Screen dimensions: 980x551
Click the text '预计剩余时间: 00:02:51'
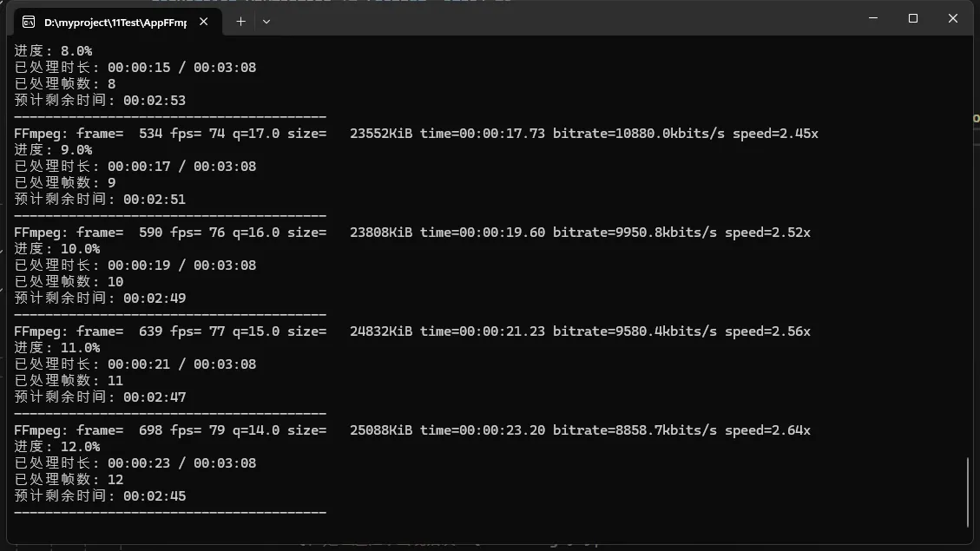[x=100, y=200]
